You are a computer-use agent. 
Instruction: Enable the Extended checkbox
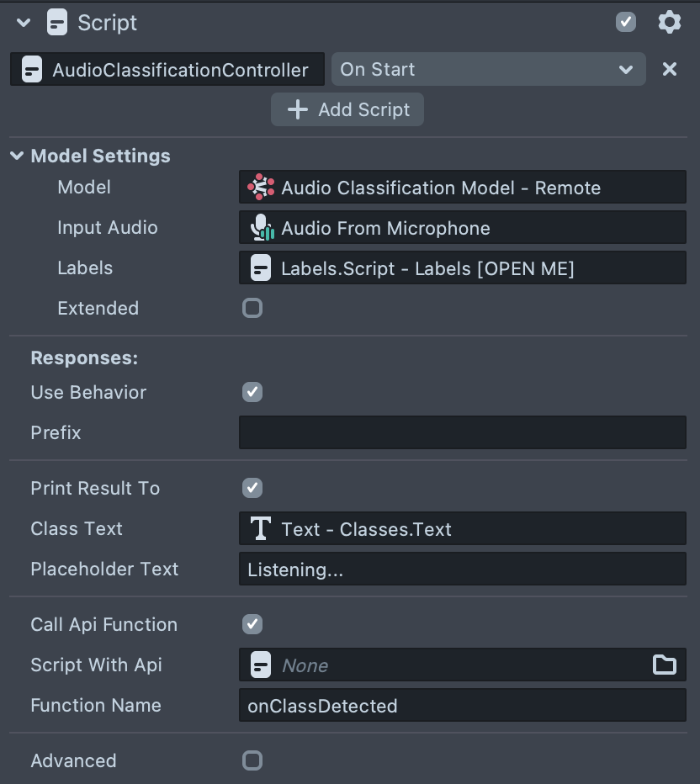click(x=252, y=308)
